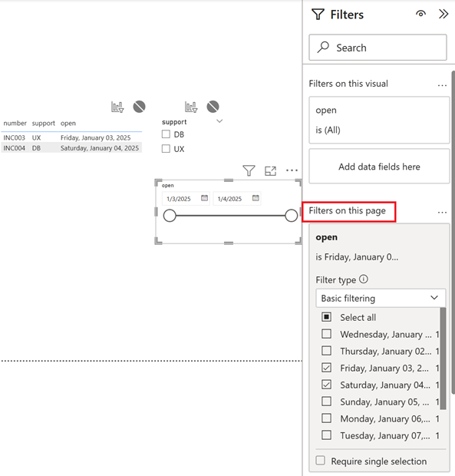Image resolution: width=455 pixels, height=476 pixels.
Task: Click Friday, January 03, 2025 table cell
Action: click(96, 137)
